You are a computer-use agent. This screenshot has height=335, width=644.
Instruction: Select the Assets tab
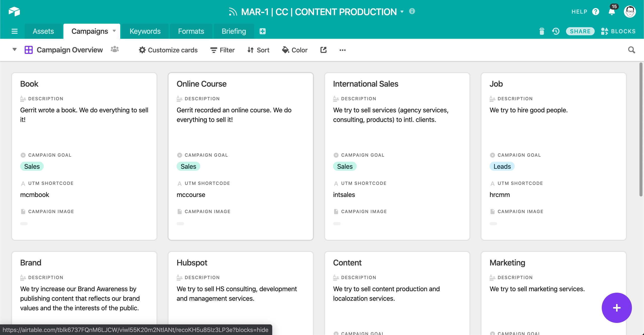[44, 31]
